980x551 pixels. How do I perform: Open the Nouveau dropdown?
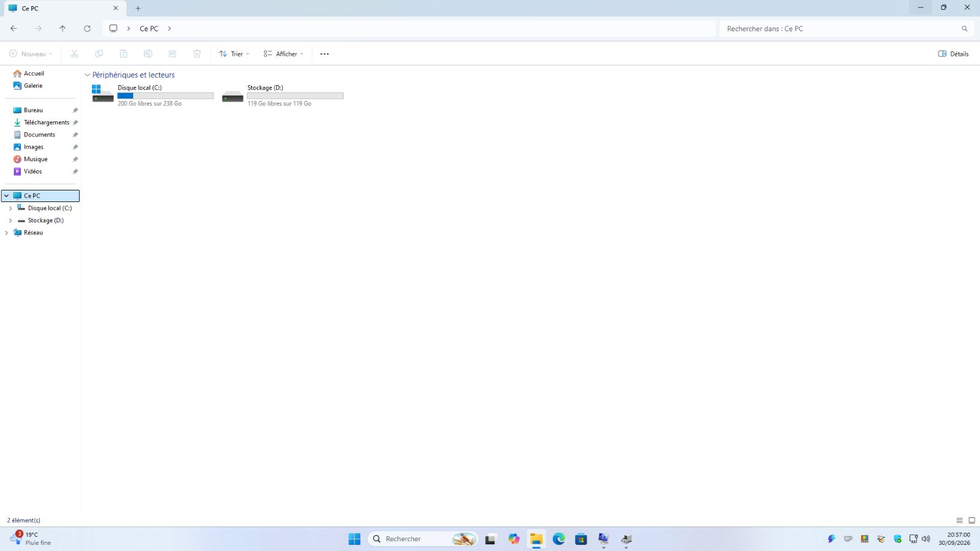[x=31, y=54]
